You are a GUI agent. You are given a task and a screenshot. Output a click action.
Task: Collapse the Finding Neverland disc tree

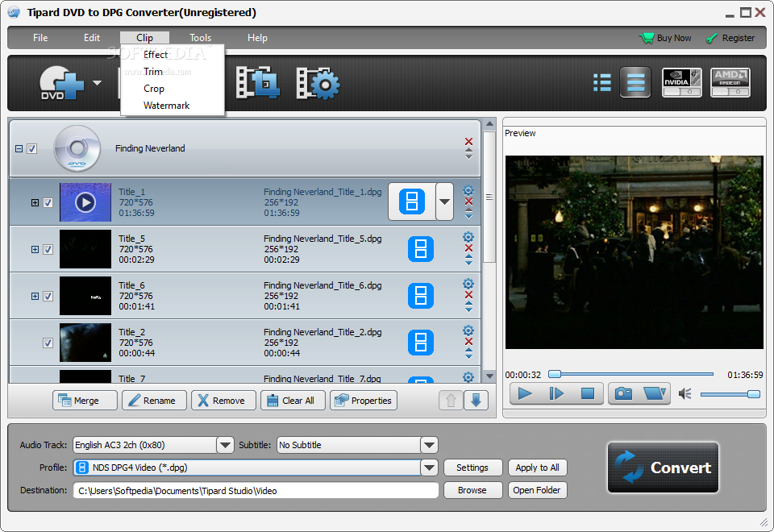(x=19, y=148)
